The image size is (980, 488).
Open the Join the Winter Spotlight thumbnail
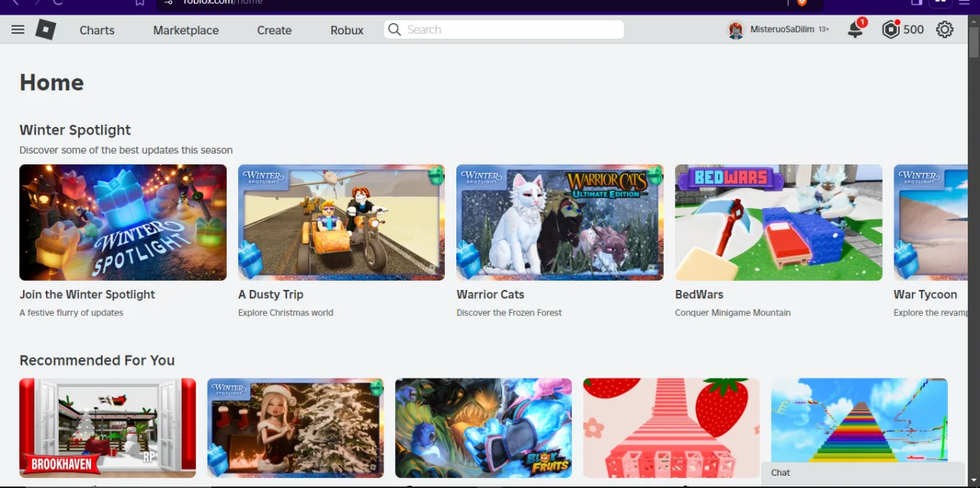[x=122, y=223]
